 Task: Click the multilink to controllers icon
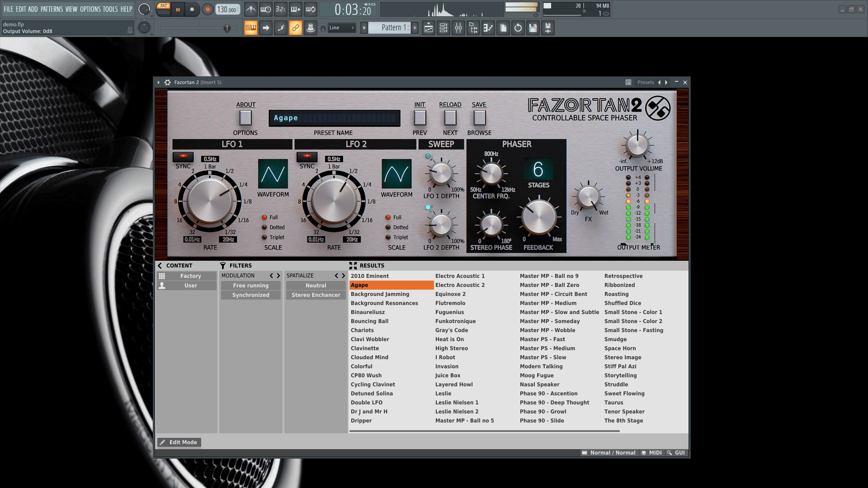coord(296,28)
